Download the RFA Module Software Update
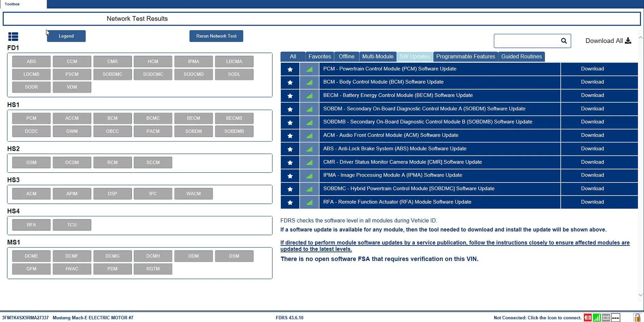The image size is (644, 322). pyautogui.click(x=592, y=202)
